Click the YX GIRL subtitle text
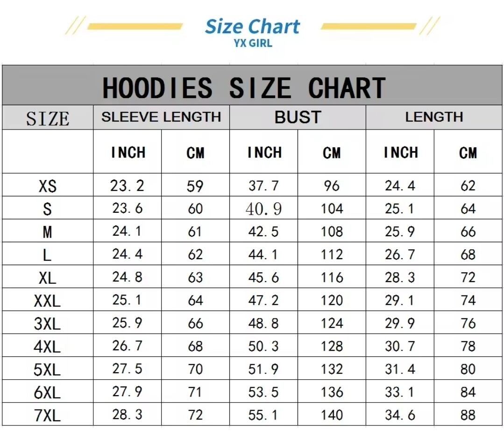Screen dimensions: 504x433 tap(253, 44)
